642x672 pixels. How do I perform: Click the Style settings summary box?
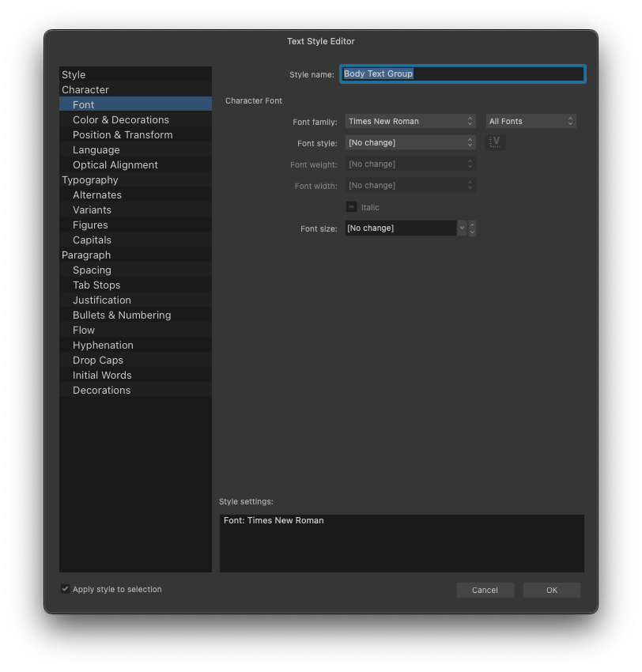tap(402, 542)
